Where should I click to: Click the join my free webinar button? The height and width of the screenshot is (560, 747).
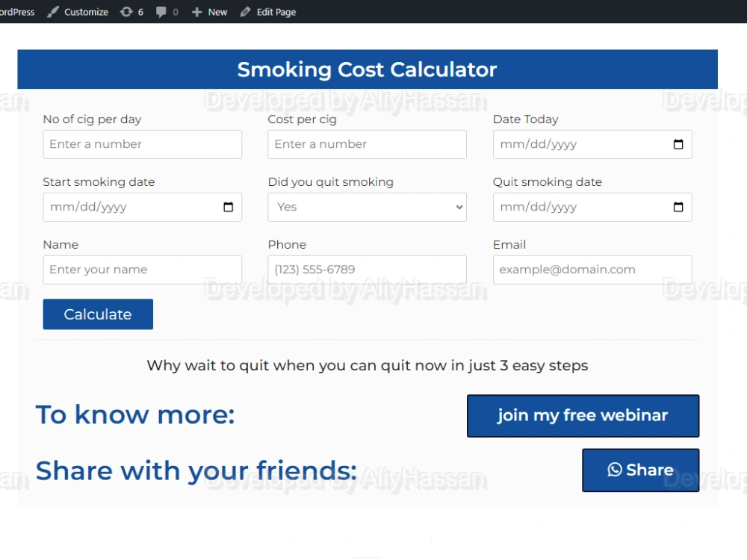click(x=583, y=416)
